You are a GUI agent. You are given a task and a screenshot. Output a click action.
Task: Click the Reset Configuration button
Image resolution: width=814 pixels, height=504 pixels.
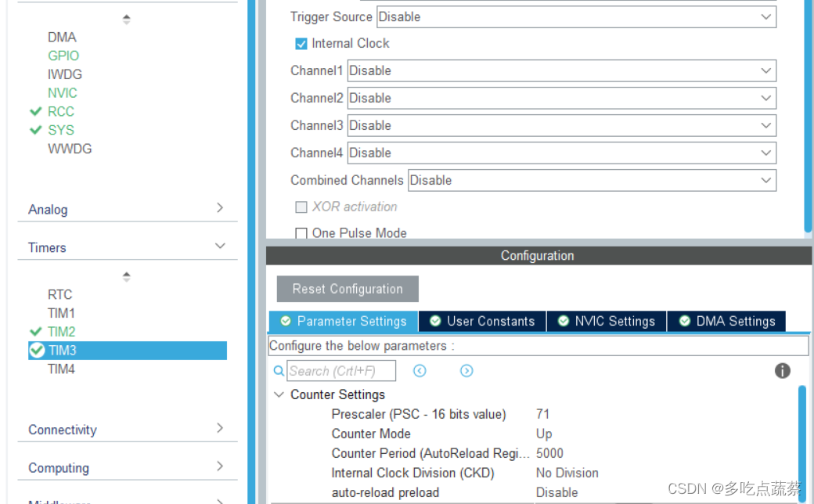(x=348, y=289)
